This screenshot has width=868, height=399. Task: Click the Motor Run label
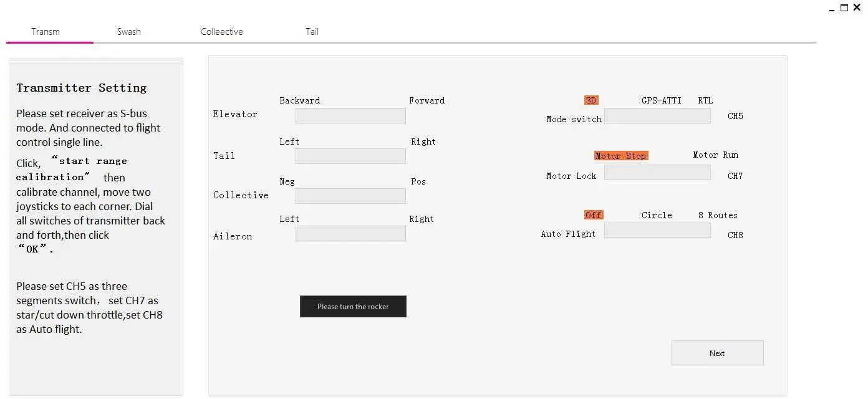click(x=715, y=155)
